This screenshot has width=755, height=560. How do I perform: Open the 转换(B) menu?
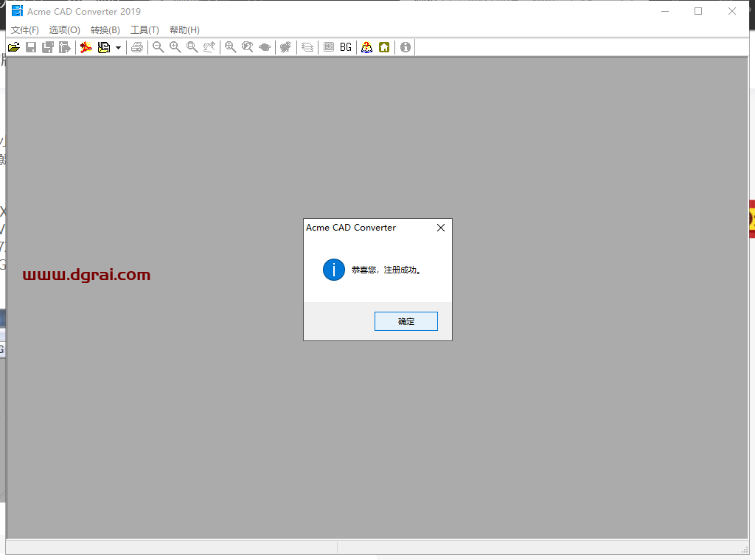[x=105, y=29]
